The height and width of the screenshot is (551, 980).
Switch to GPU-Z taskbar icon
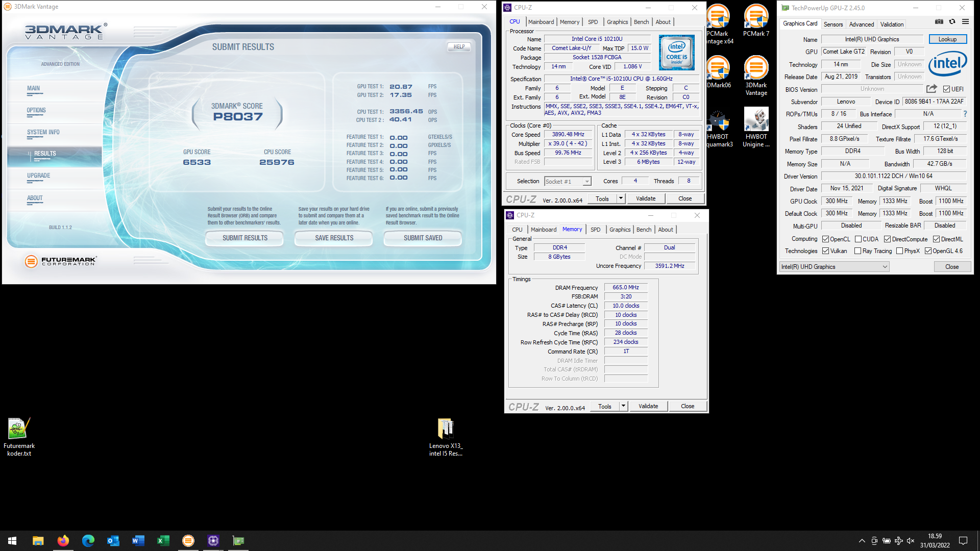[x=238, y=541]
